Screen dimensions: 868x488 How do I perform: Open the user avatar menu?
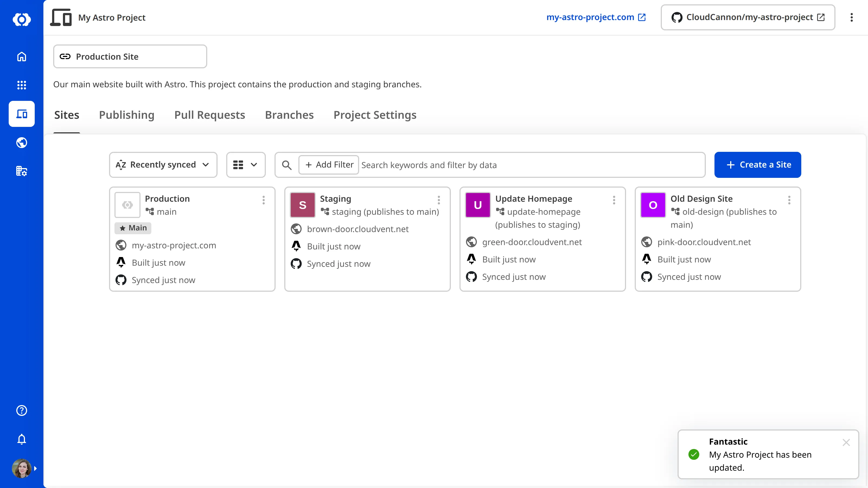tap(22, 468)
